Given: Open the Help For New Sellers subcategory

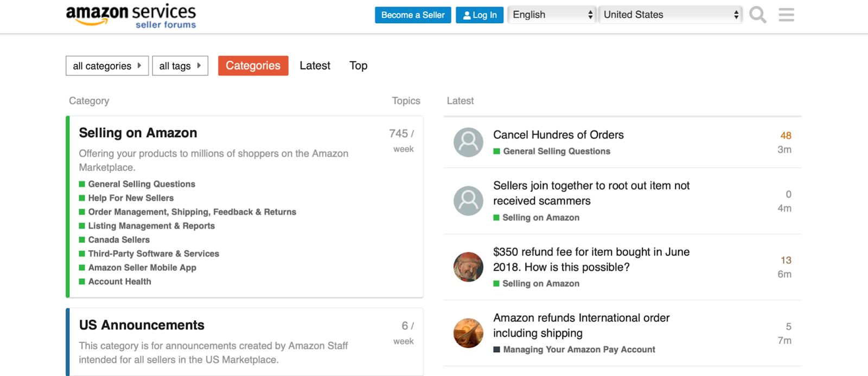Looking at the screenshot, I should [x=131, y=198].
